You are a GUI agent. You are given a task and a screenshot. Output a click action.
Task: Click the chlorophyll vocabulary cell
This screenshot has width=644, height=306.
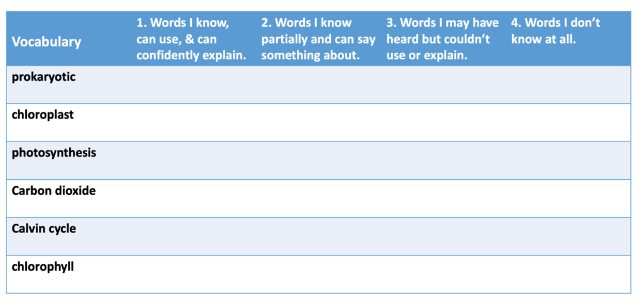[x=70, y=274]
